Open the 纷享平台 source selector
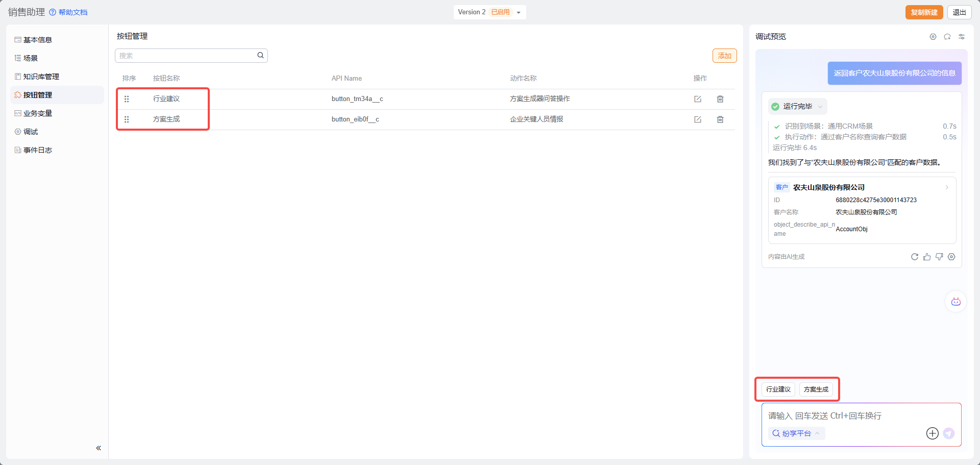980x465 pixels. pos(796,433)
